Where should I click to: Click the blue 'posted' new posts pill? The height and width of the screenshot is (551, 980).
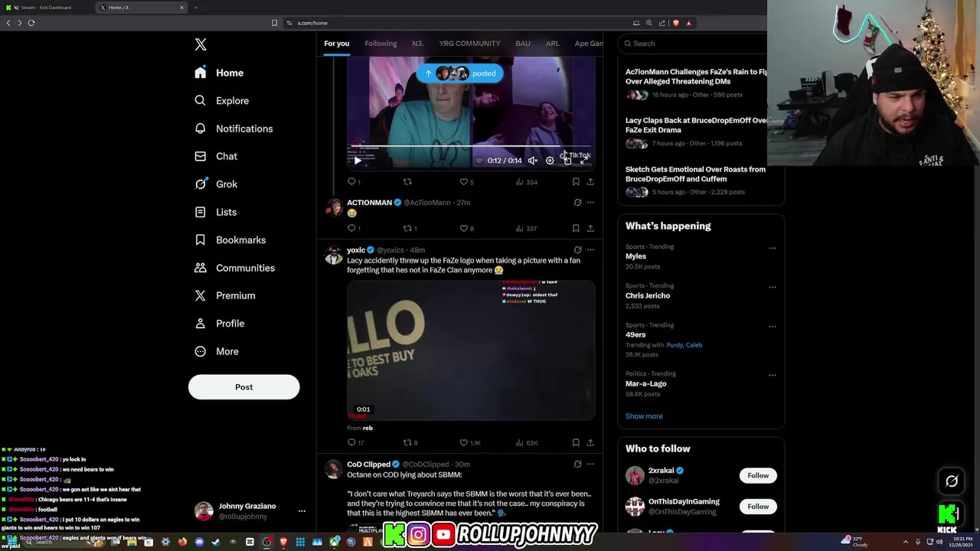click(x=460, y=73)
